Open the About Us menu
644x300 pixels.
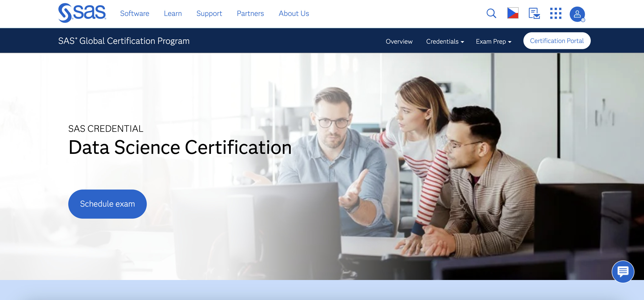[x=294, y=13]
